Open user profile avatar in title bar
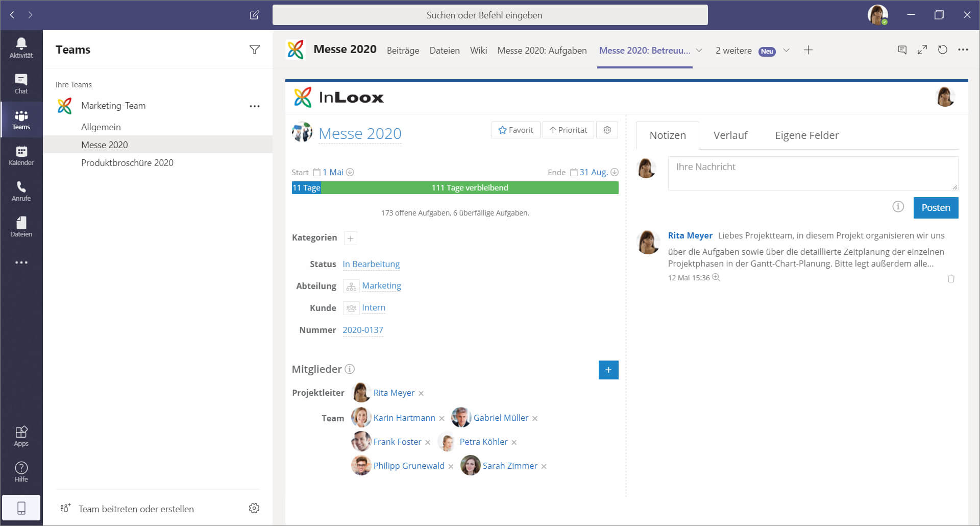980x526 pixels. coord(878,15)
